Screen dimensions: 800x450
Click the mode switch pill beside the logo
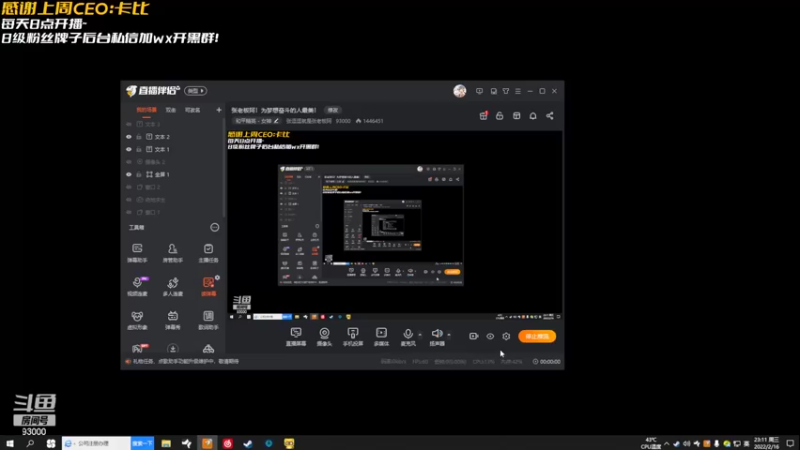195,91
